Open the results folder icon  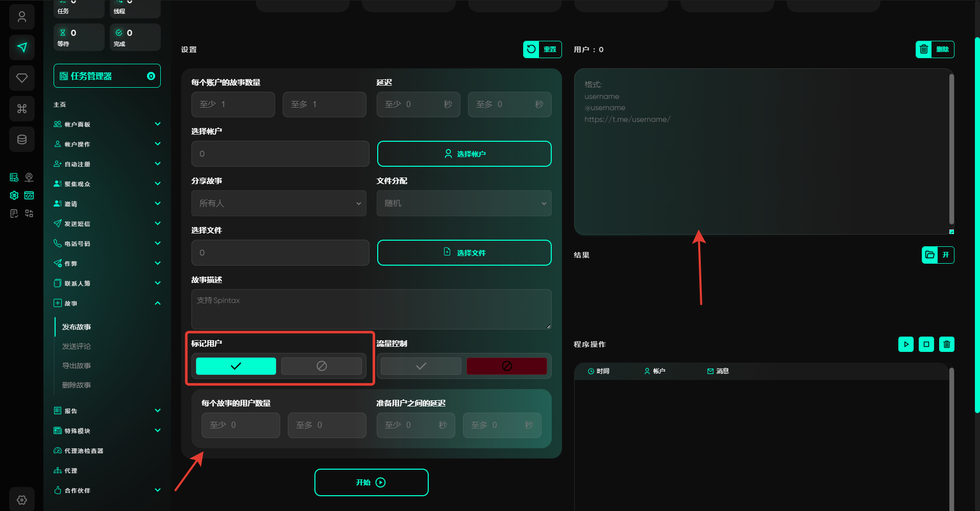(x=930, y=255)
